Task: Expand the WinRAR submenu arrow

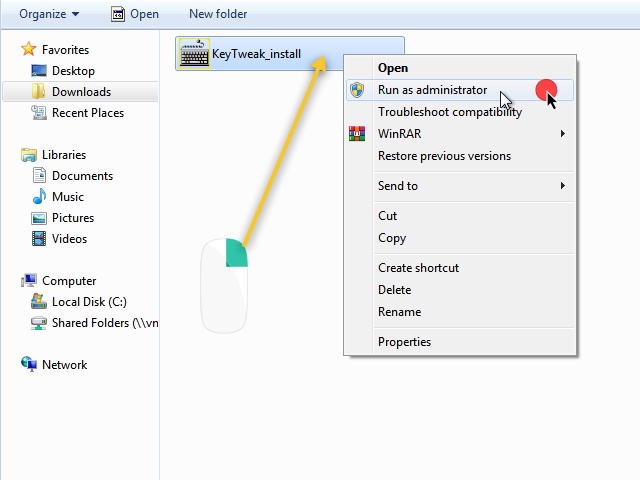Action: (x=562, y=134)
